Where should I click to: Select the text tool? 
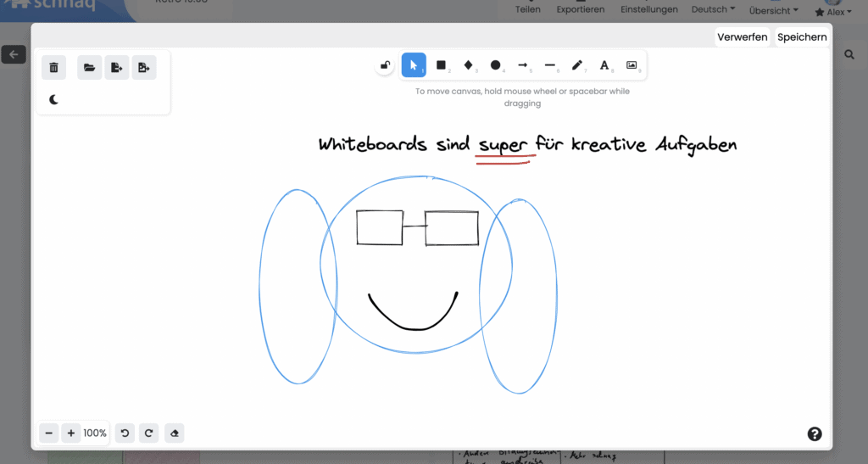604,65
